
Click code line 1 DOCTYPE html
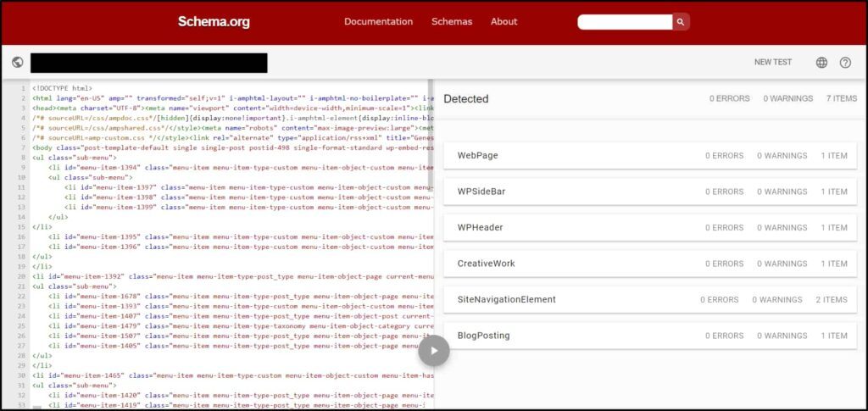click(x=62, y=88)
